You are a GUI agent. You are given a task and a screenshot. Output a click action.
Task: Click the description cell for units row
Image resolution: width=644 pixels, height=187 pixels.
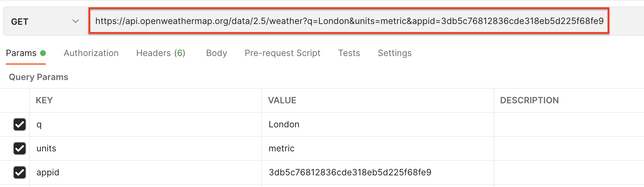click(568, 148)
